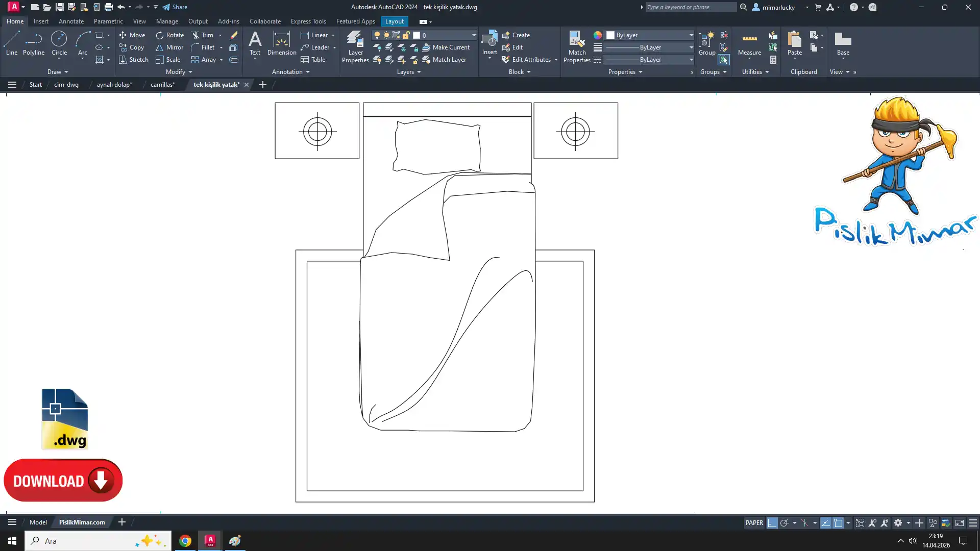Screen dimensions: 980x551
Task: Click the Mirror tool icon
Action: [x=159, y=47]
